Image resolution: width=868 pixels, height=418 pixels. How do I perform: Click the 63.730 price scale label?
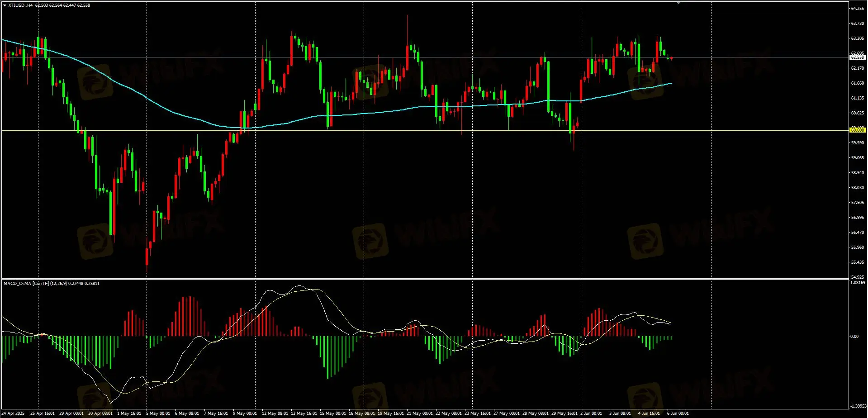pos(858,24)
